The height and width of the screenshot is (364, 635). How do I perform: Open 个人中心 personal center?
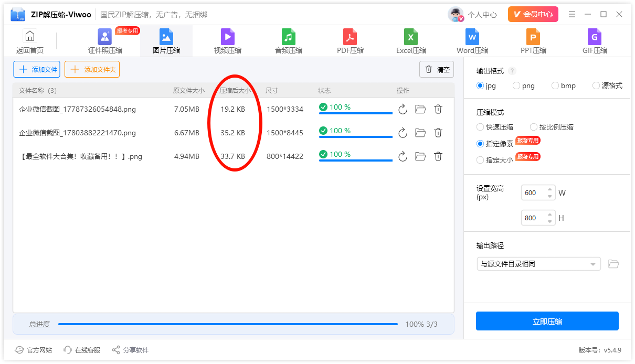[x=482, y=15]
